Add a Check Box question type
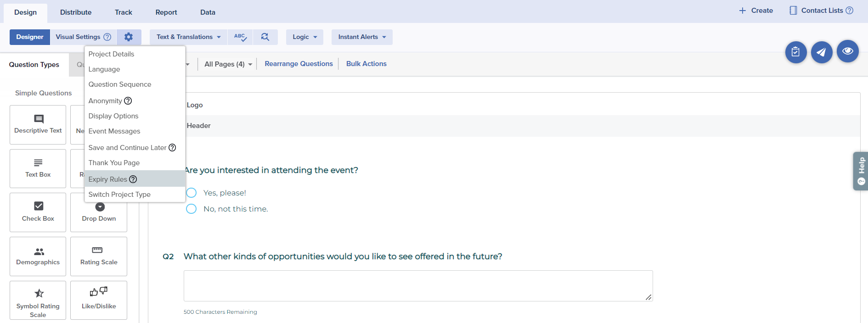Image resolution: width=868 pixels, height=323 pixels. tap(38, 212)
